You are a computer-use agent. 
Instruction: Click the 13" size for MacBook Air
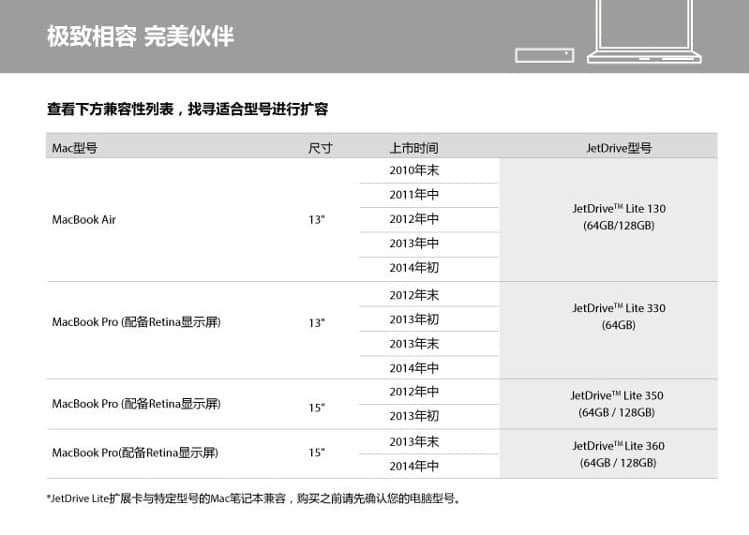(x=317, y=220)
